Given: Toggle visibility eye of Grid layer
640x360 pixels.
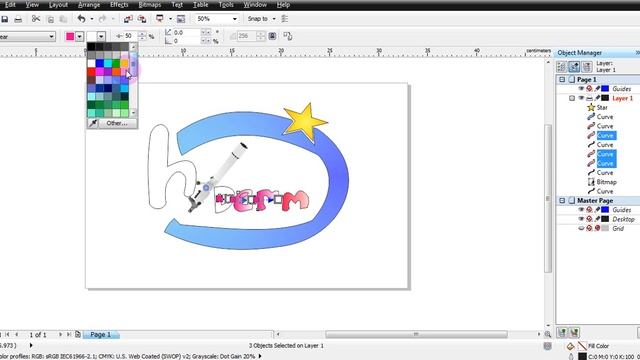Looking at the screenshot, I should click(x=581, y=229).
